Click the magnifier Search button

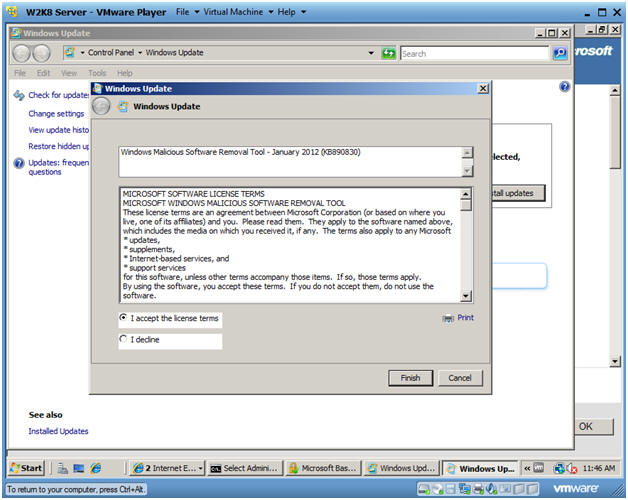point(560,53)
